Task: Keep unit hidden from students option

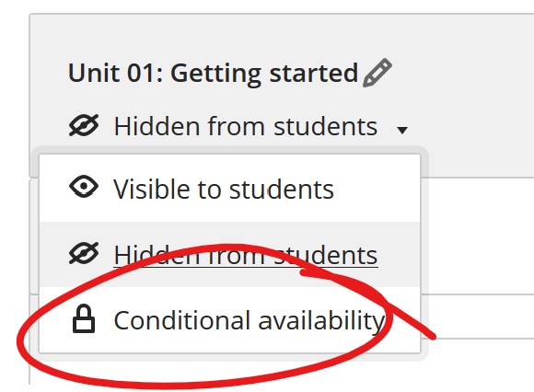Action: [x=230, y=255]
